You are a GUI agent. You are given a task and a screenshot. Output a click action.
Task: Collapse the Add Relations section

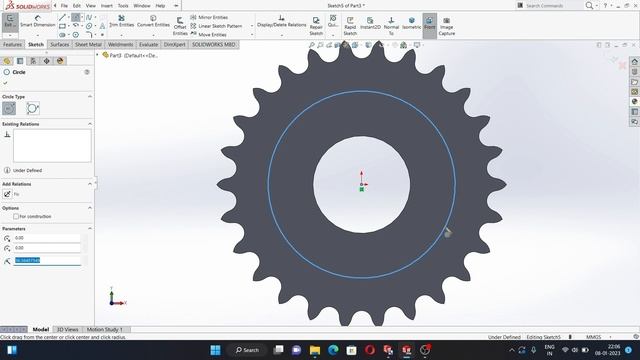tap(90, 184)
